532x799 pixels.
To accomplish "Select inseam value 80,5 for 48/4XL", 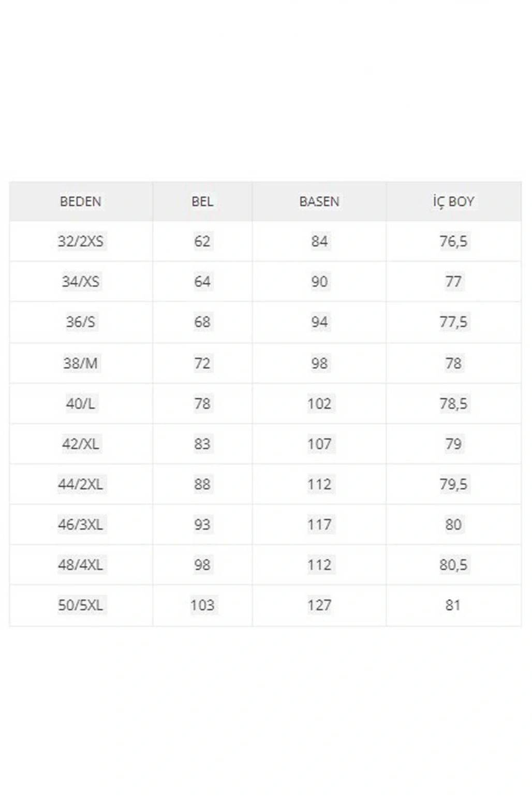I will coord(453,565).
